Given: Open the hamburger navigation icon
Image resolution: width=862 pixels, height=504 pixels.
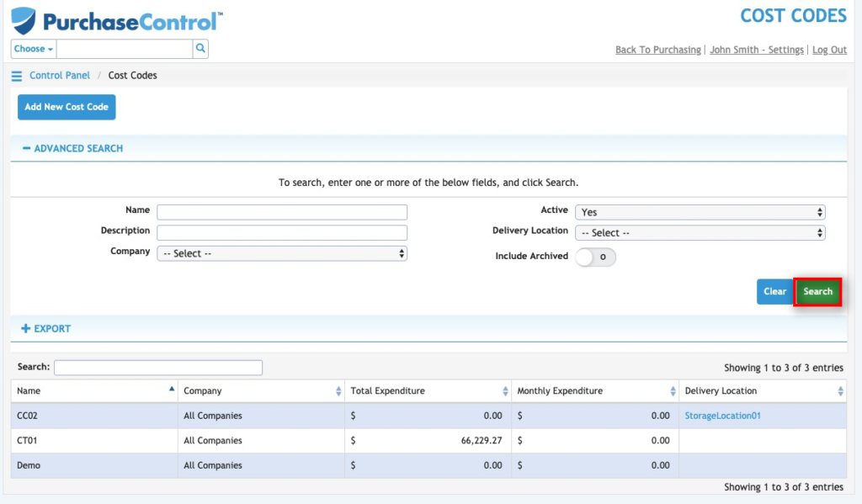Looking at the screenshot, I should pyautogui.click(x=16, y=75).
